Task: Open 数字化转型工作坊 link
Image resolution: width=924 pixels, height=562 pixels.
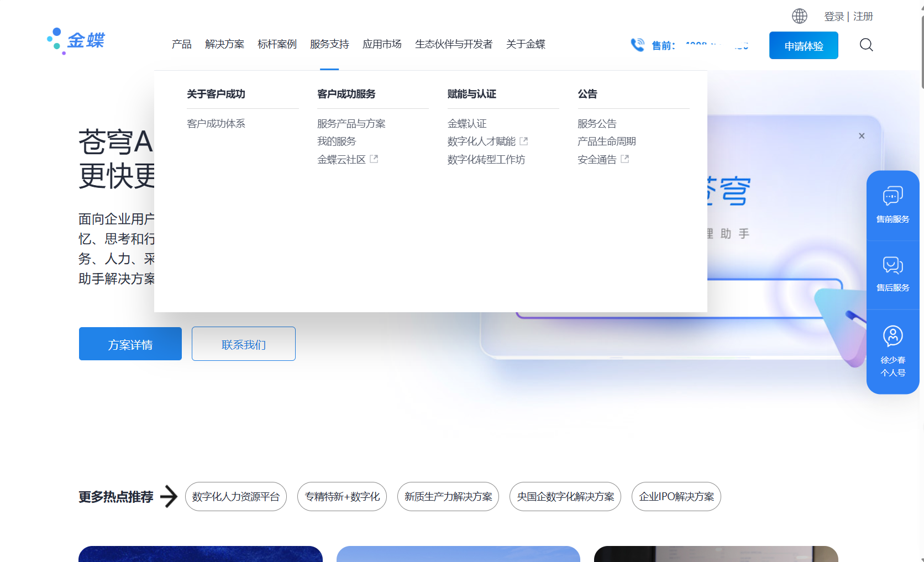Action: (x=486, y=160)
